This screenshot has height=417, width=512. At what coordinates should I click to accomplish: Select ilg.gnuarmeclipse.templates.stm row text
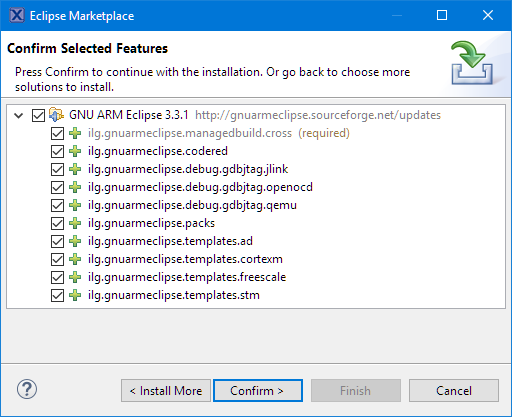tap(174, 295)
